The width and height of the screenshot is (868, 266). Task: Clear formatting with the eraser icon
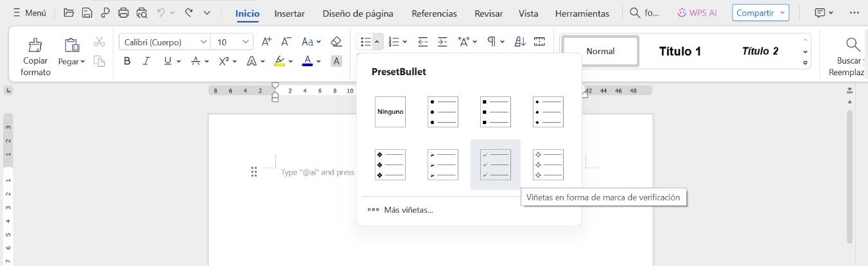pyautogui.click(x=336, y=42)
